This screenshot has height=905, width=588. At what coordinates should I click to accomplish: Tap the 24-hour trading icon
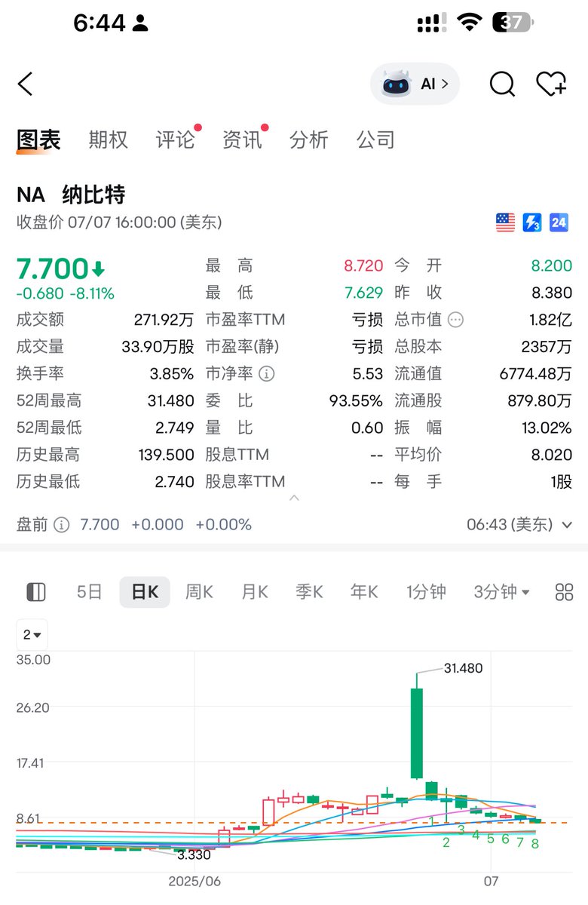point(559,222)
